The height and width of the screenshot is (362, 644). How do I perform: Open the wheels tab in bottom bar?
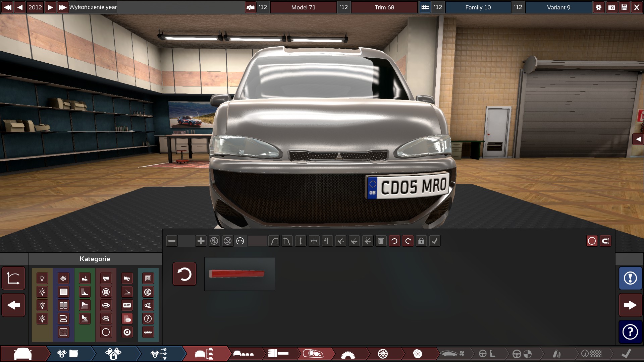pyautogui.click(x=383, y=354)
